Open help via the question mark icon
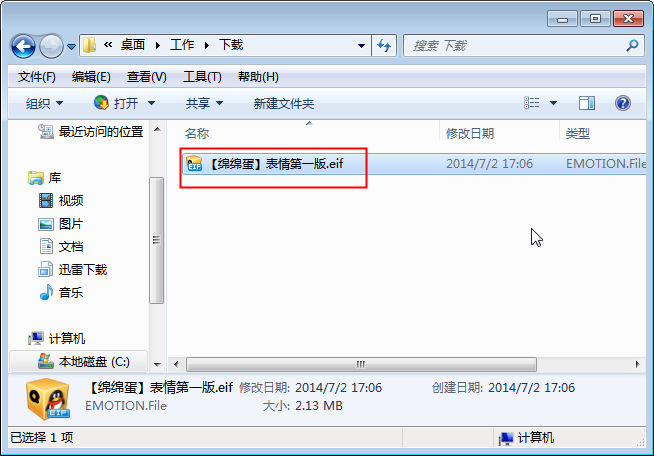 pos(622,103)
